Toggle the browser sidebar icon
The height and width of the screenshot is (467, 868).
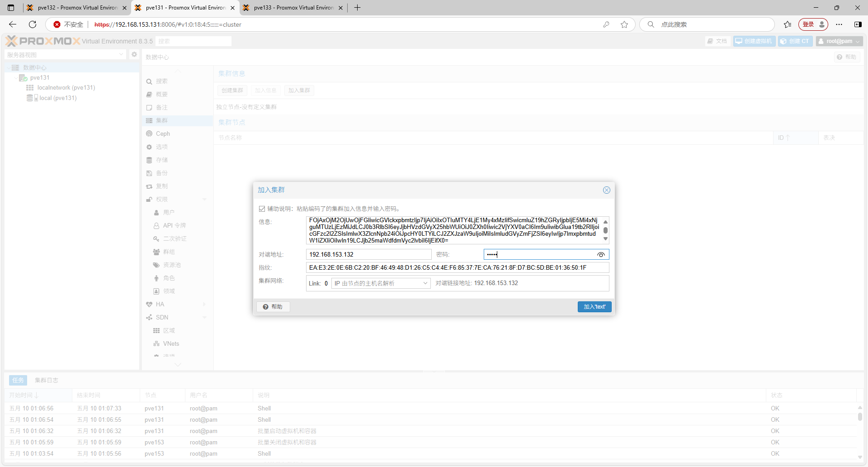point(858,24)
